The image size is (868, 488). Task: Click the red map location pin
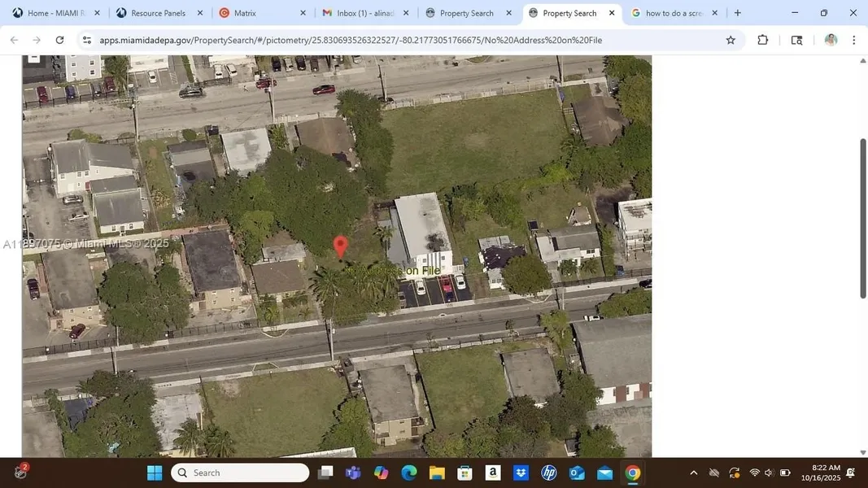coord(340,246)
